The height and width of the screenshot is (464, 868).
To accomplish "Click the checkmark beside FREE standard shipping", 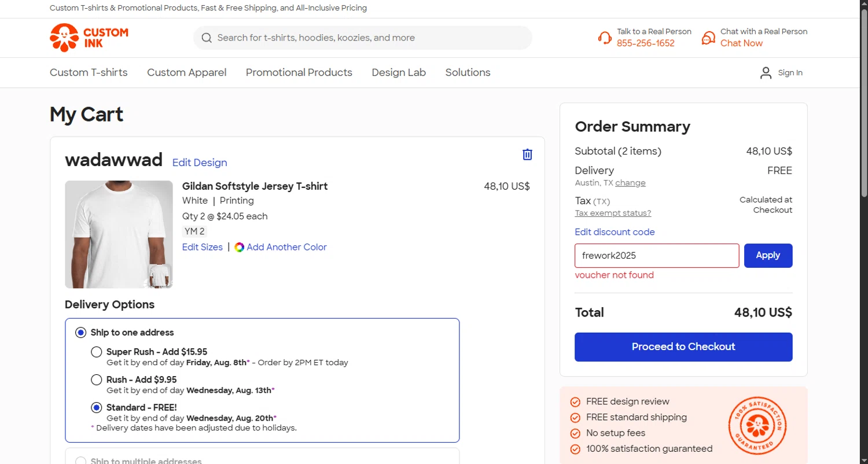I will click(x=575, y=418).
